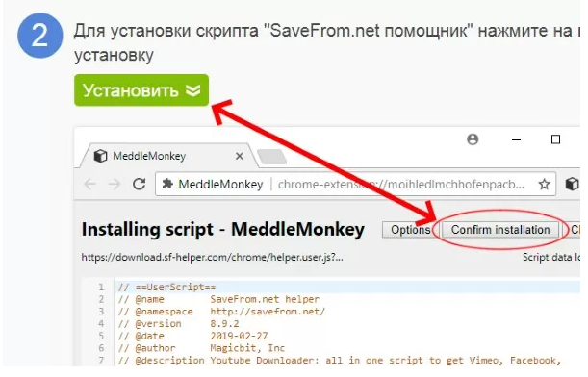This screenshot has height=377, width=588.
Task: Maximize the browser window
Action: (555, 139)
